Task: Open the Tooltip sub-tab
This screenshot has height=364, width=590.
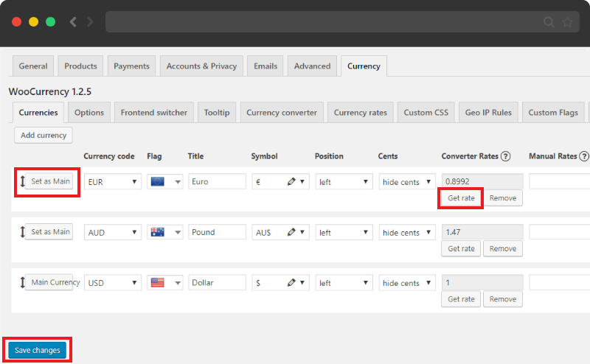Action: click(x=217, y=112)
